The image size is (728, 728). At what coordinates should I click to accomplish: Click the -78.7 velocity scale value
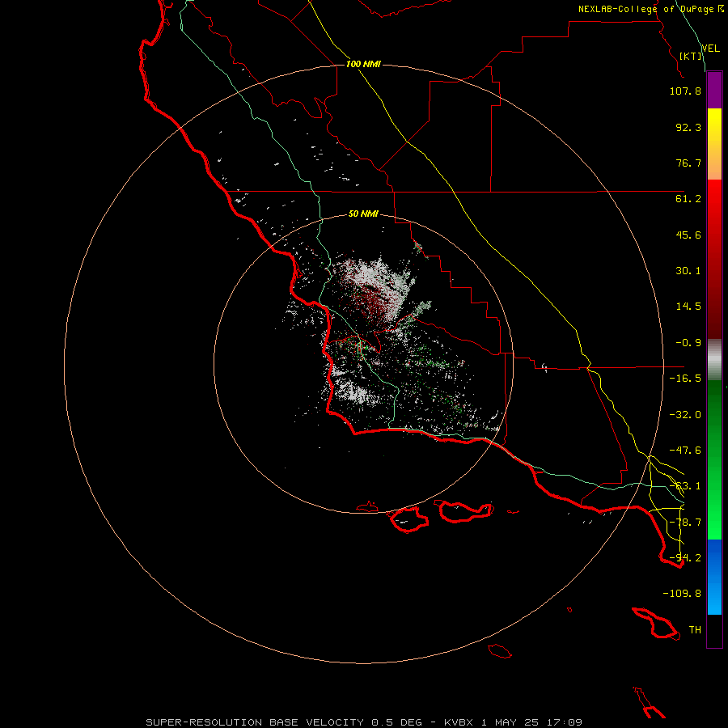coord(685,523)
